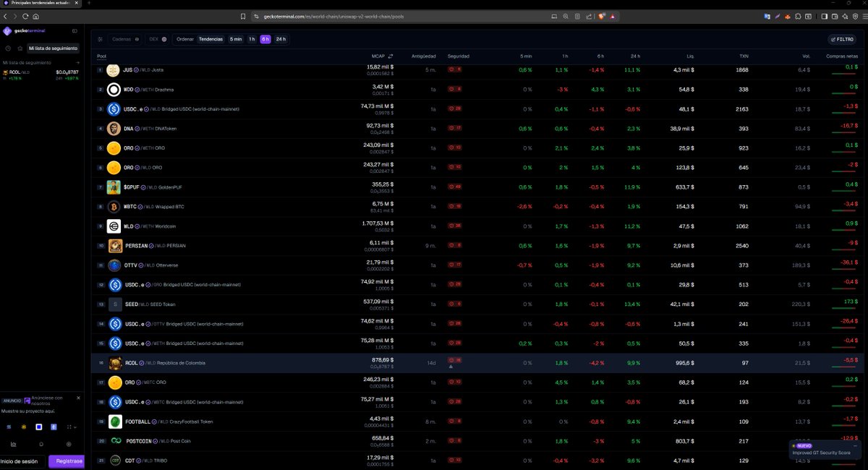
Task: Select Tendencias sort option
Action: (210, 39)
